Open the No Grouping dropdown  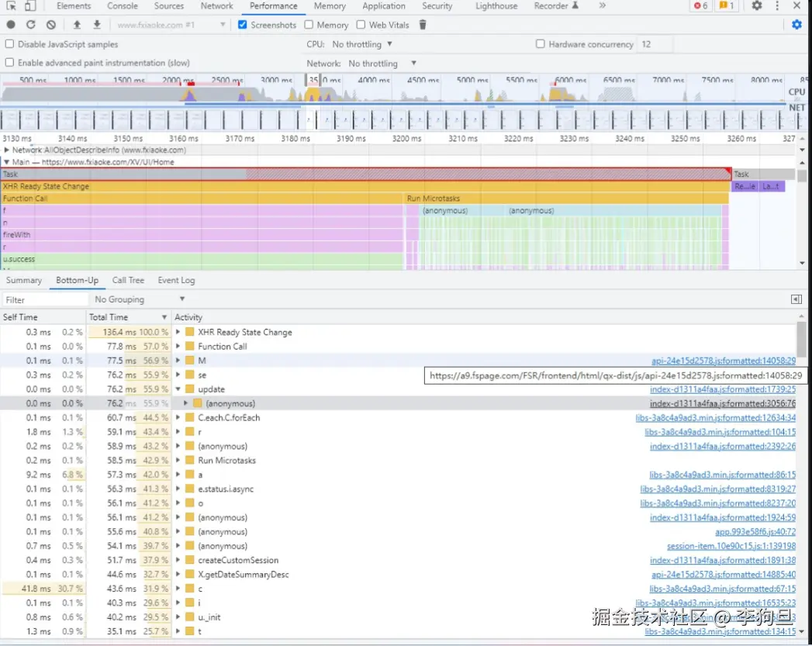pos(140,299)
